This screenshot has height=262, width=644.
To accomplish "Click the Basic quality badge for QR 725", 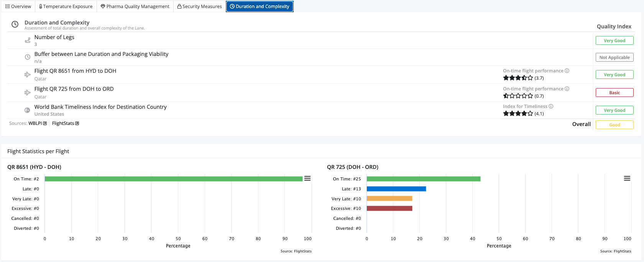I will (614, 93).
